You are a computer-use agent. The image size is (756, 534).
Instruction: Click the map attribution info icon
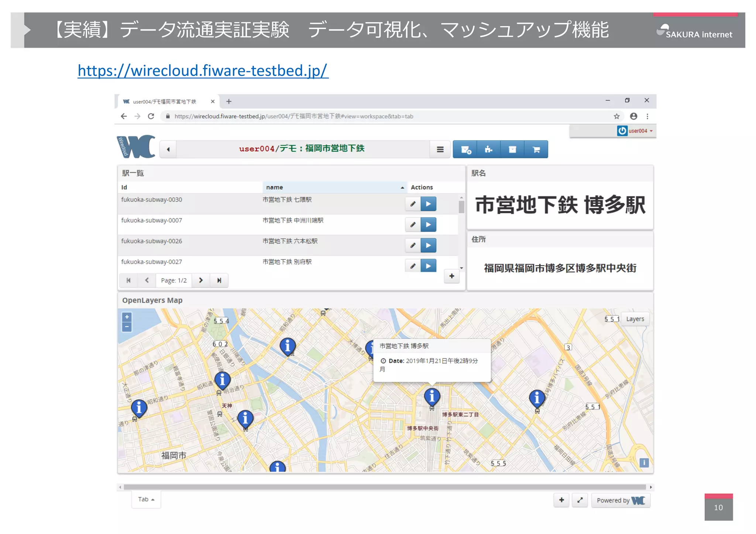pos(644,462)
